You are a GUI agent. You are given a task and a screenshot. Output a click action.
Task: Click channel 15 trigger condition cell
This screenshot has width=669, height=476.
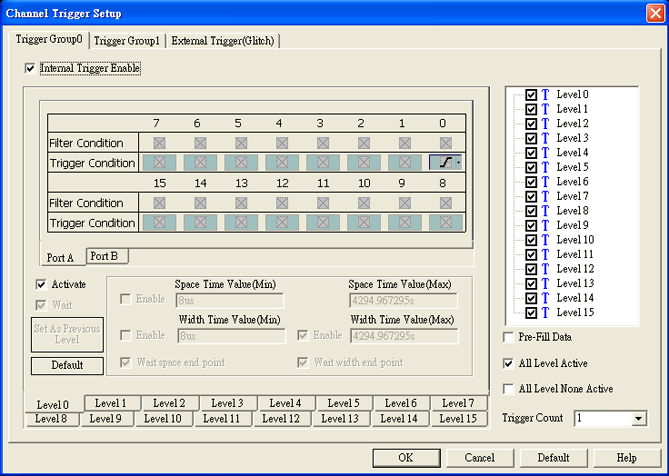(159, 223)
